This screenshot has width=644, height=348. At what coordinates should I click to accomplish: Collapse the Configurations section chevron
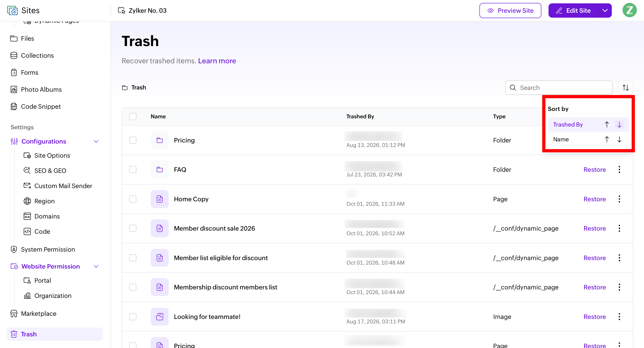pos(96,142)
